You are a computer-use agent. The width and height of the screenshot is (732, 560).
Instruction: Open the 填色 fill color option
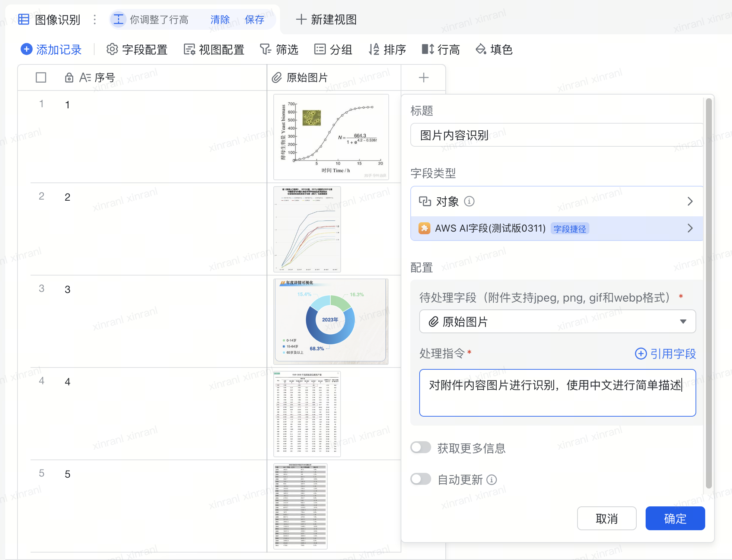point(494,49)
